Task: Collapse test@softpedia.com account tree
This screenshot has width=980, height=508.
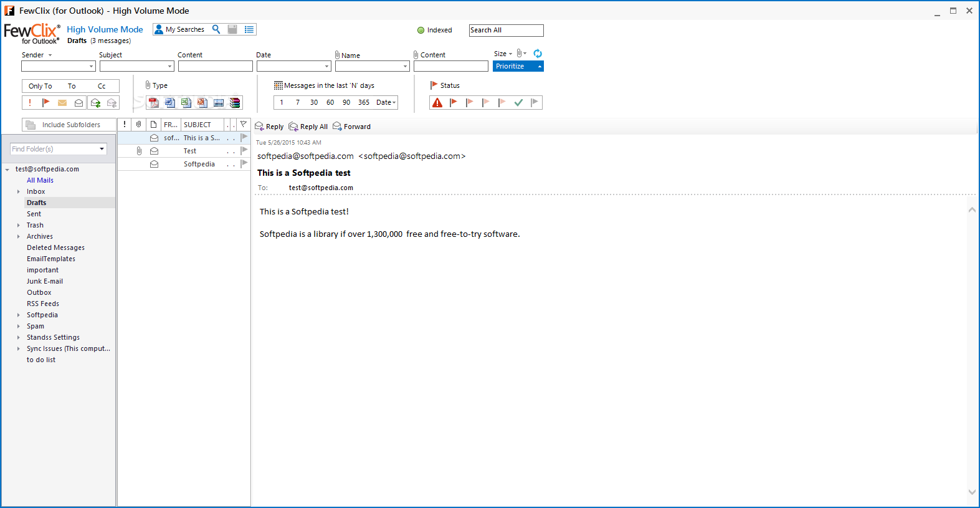Action: click(7, 170)
